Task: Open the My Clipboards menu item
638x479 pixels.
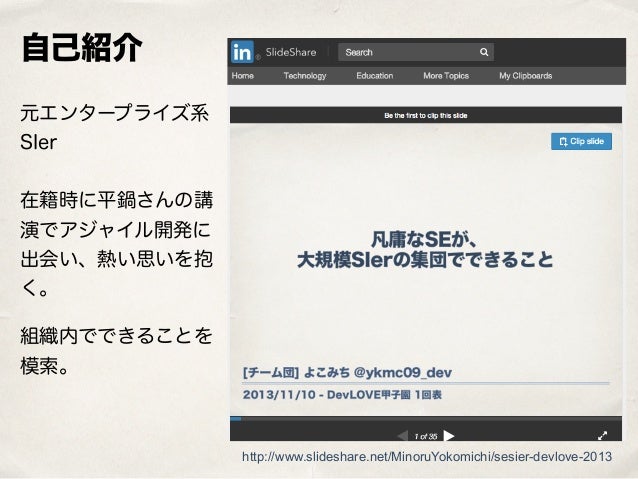Action: 526,76
